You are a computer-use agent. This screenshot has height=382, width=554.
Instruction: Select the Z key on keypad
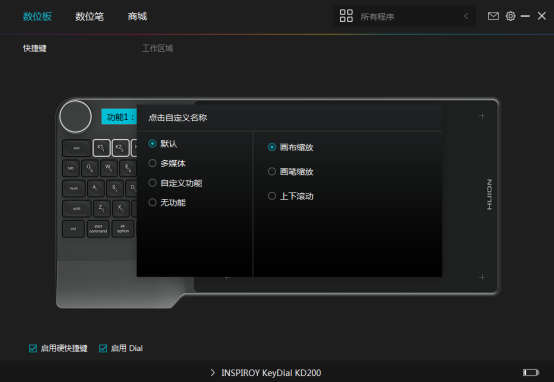point(102,208)
